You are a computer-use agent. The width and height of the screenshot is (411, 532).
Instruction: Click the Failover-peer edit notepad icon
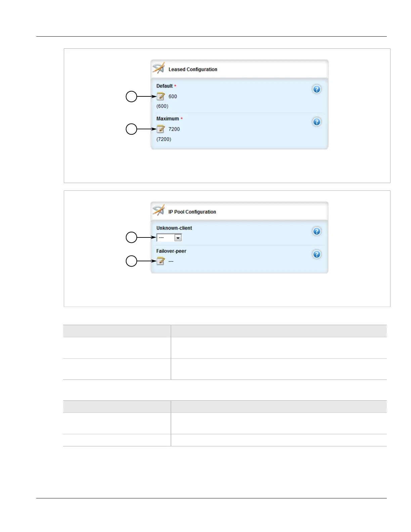(161, 261)
